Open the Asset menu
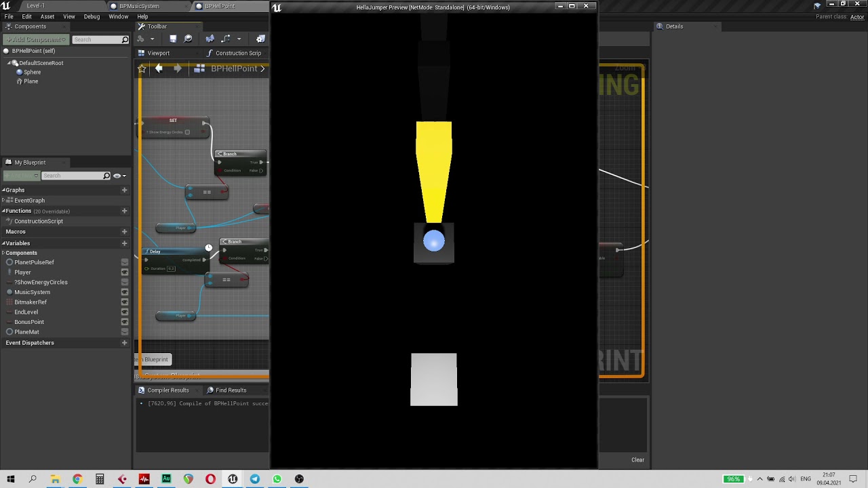The image size is (868, 488). point(47,16)
